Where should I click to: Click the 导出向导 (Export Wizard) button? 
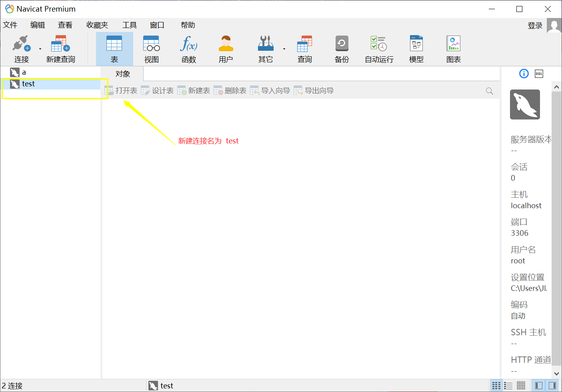pos(314,91)
